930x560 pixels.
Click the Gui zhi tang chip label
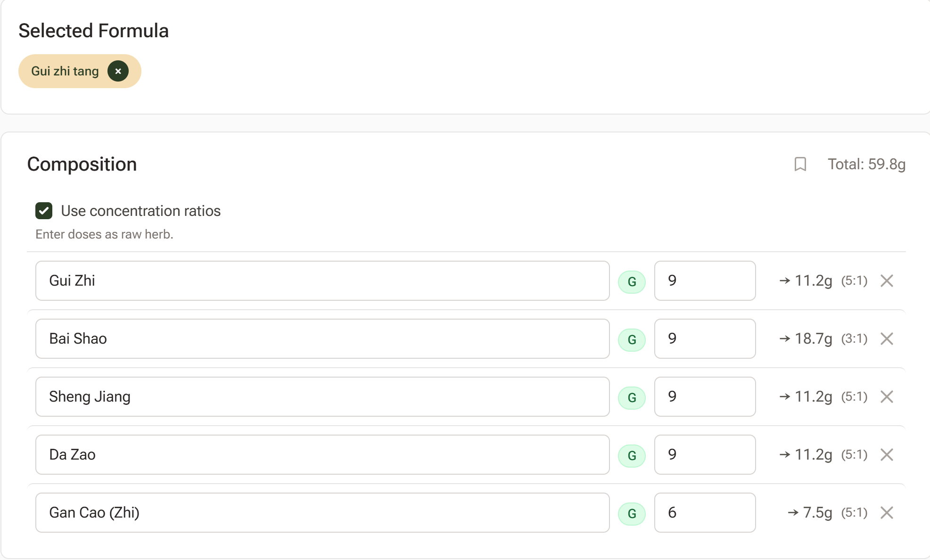[x=65, y=71]
